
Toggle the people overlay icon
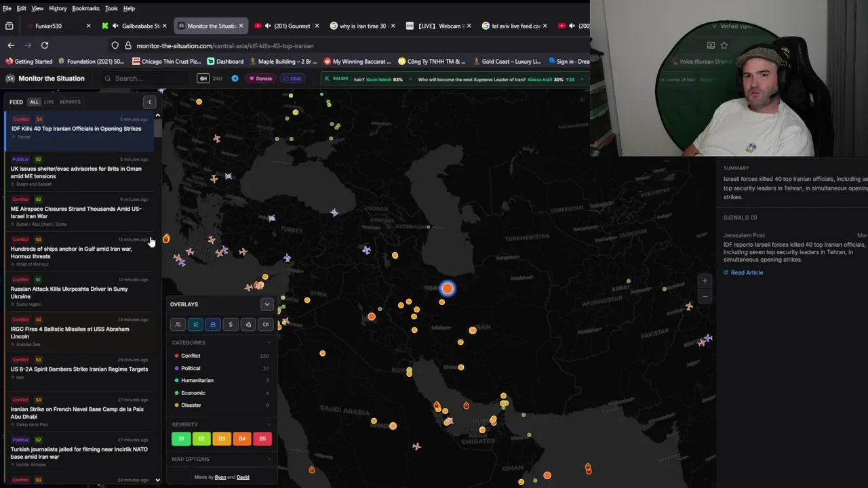pos(178,325)
